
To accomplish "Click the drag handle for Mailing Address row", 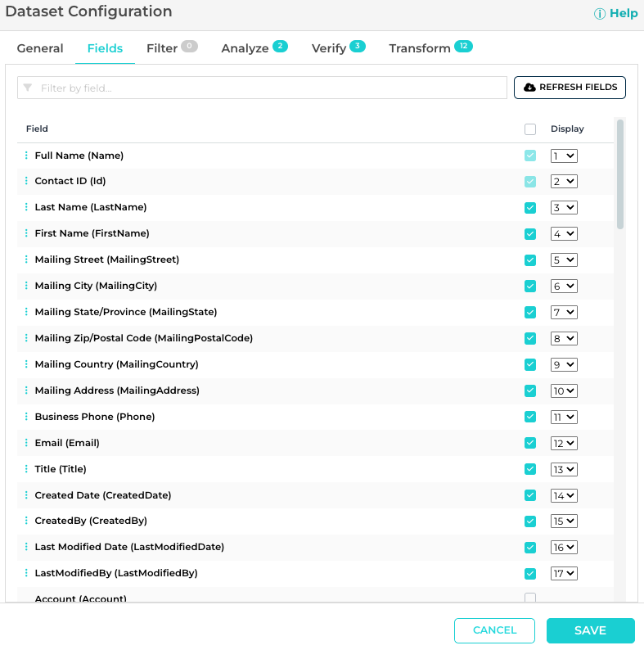I will [x=26, y=390].
